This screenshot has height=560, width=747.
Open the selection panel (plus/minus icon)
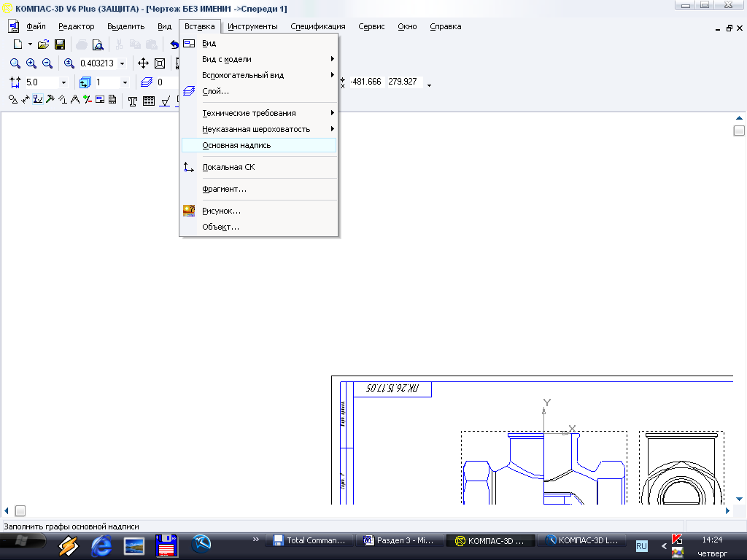tap(88, 99)
